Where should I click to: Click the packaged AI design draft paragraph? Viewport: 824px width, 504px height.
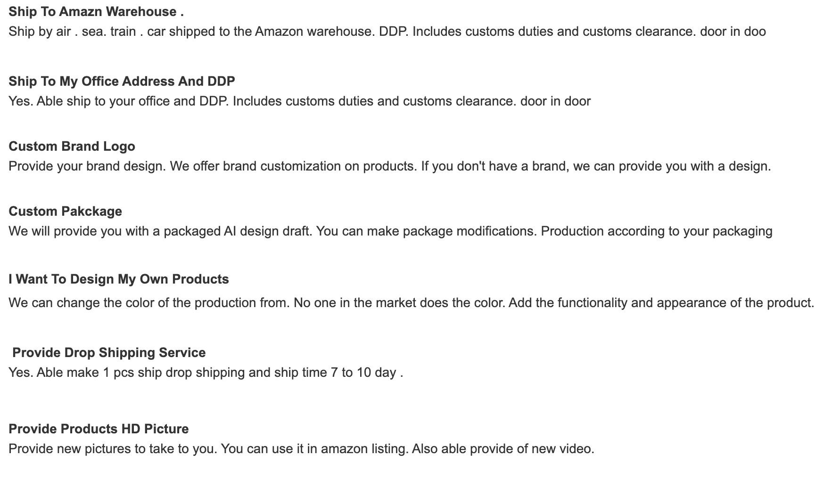pyautogui.click(x=160, y=231)
